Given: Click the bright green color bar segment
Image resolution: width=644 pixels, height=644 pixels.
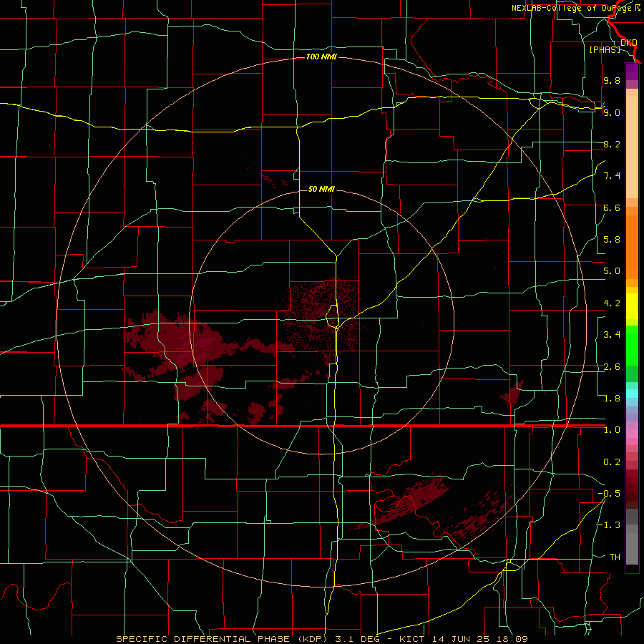Looking at the screenshot, I should pyautogui.click(x=632, y=345).
